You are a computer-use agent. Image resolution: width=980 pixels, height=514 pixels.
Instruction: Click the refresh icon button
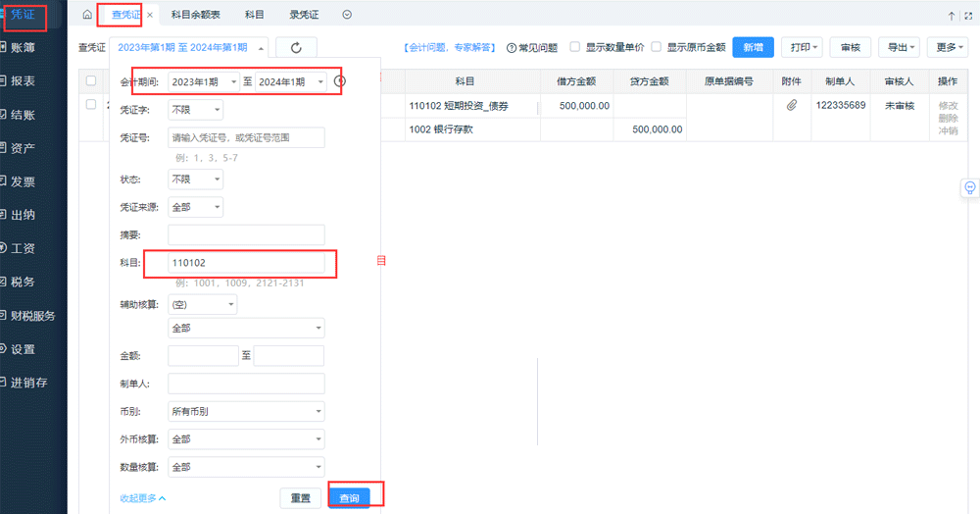pyautogui.click(x=296, y=47)
